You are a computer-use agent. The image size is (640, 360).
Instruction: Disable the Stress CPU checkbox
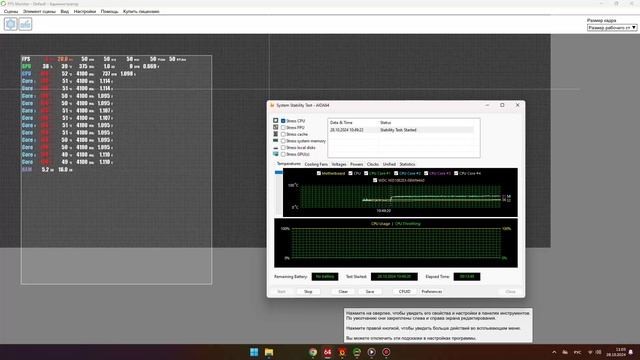point(283,121)
